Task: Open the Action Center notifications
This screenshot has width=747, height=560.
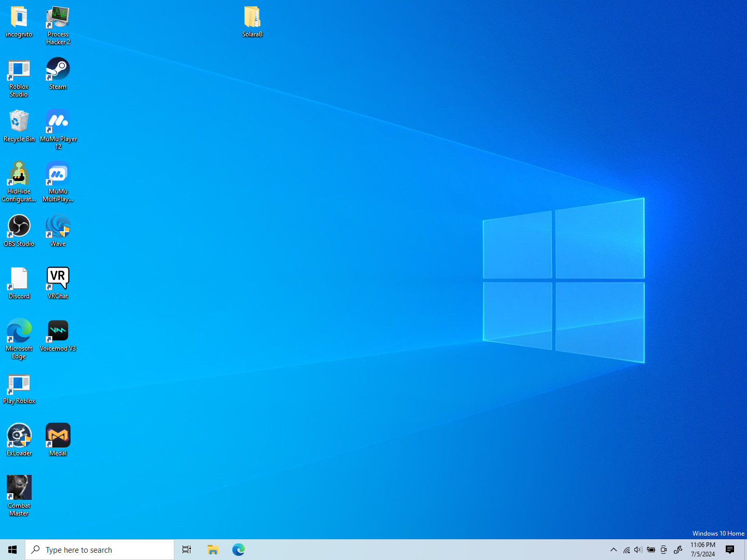Action: click(730, 550)
